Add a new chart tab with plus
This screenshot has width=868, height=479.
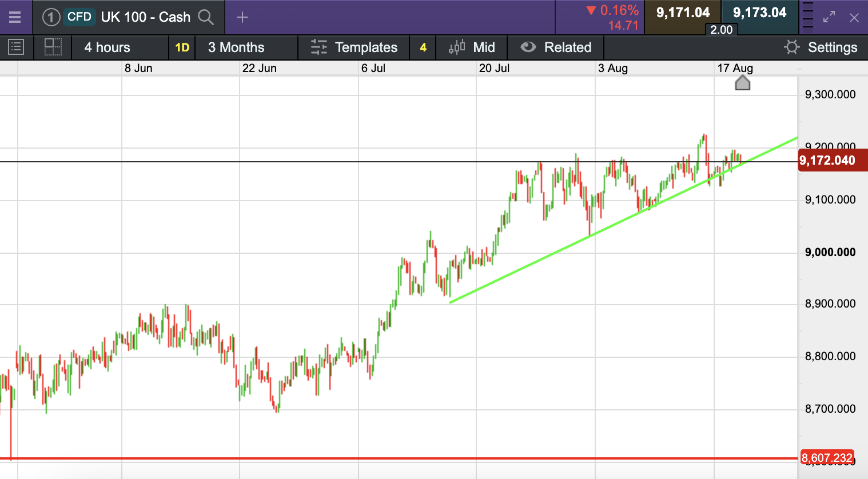coord(242,17)
